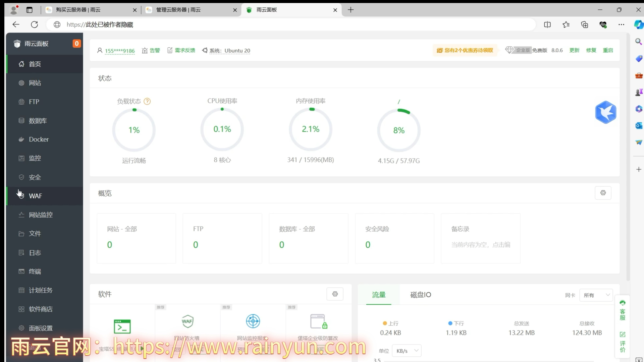Open the 面板设置 panel settings section
Screen dimensions: 644x362
[44, 328]
